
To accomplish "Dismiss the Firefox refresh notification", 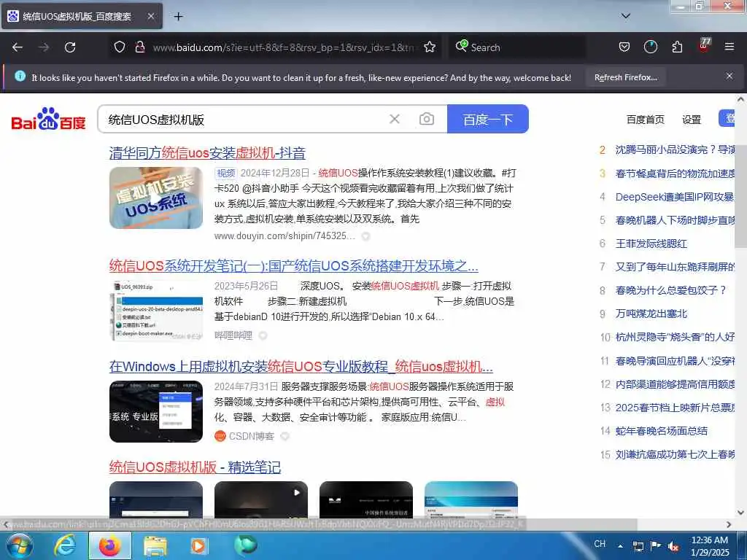I will click(729, 76).
